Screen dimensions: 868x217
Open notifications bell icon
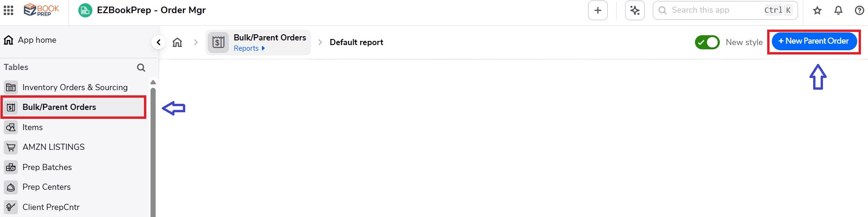pyautogui.click(x=838, y=10)
